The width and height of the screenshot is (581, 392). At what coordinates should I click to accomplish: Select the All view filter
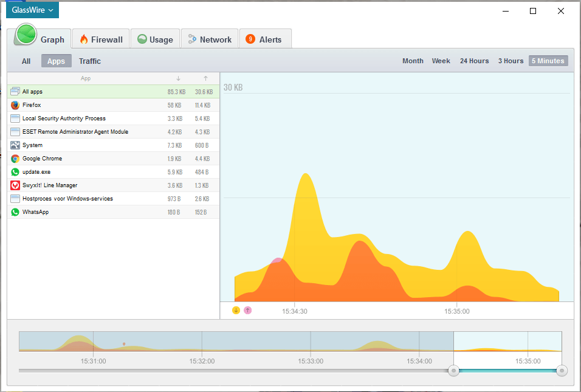[26, 61]
